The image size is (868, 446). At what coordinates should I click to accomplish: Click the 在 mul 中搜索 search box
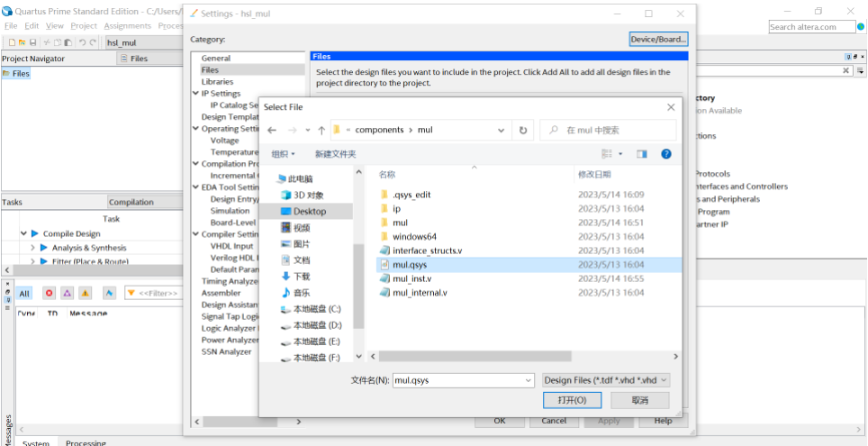[608, 131]
